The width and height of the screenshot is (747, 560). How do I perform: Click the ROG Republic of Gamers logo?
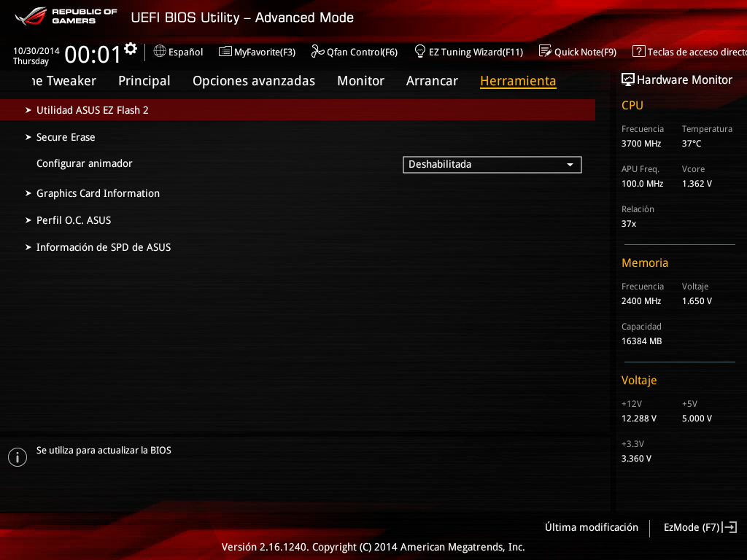click(x=66, y=16)
